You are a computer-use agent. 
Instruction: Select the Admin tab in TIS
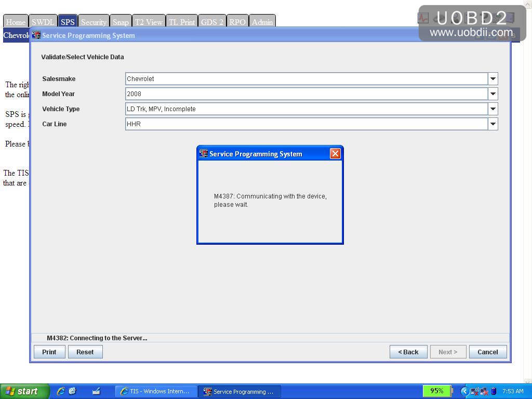pos(262,22)
